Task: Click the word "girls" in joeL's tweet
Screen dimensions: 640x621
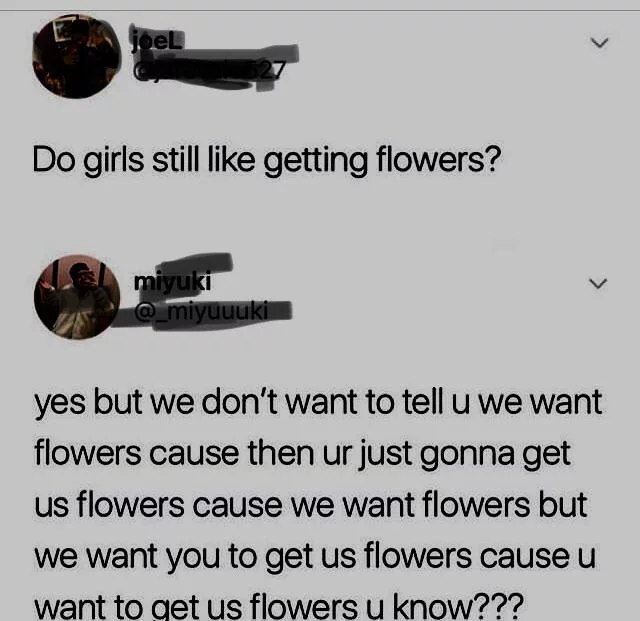Action: (114, 160)
